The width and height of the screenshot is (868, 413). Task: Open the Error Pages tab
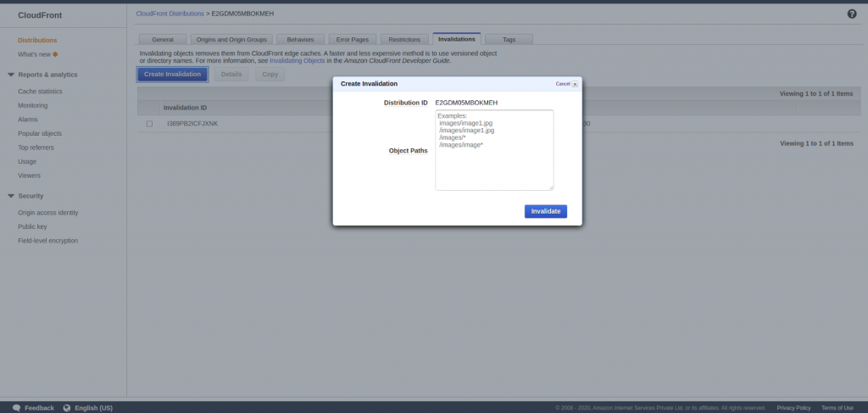(x=353, y=39)
